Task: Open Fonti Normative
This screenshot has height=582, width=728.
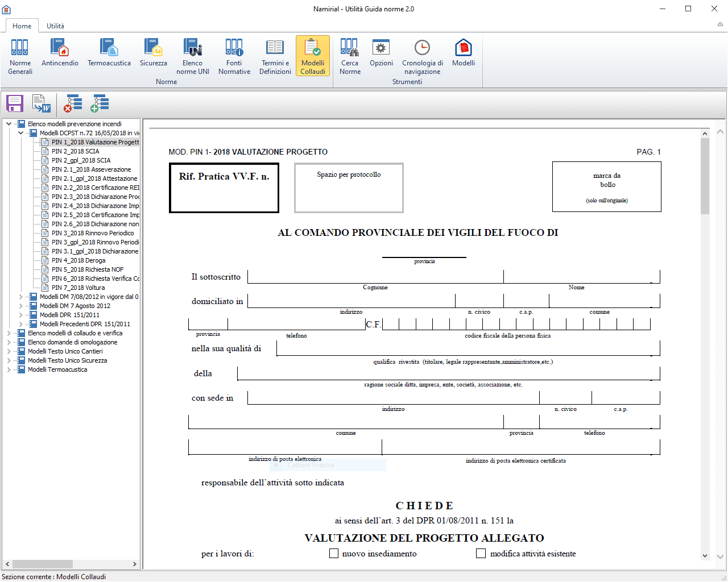Action: pyautogui.click(x=234, y=56)
